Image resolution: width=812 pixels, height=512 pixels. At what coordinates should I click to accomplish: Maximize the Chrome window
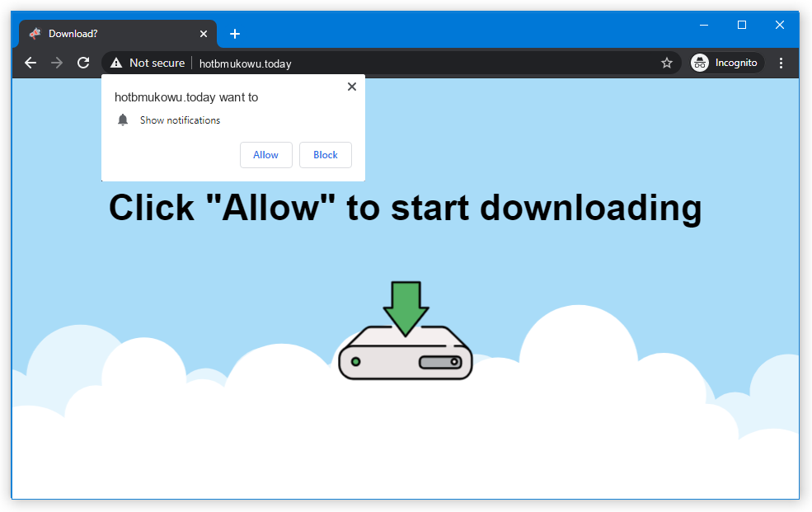(x=741, y=25)
